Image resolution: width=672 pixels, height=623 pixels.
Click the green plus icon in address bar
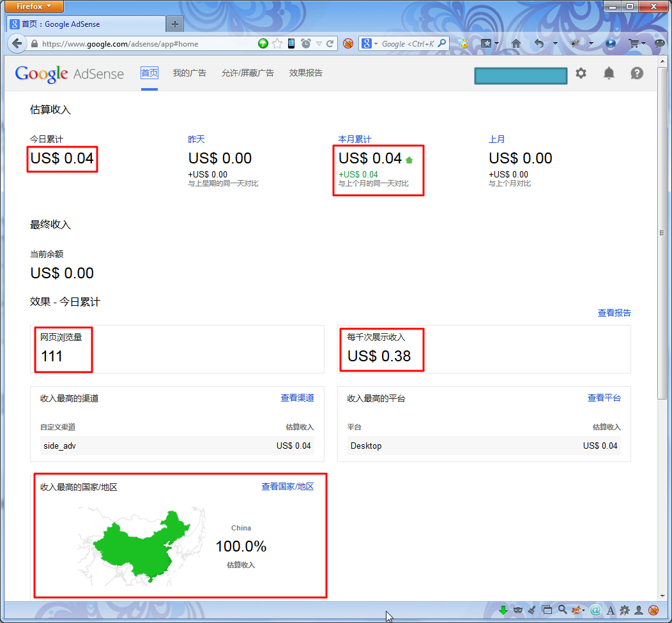click(263, 43)
